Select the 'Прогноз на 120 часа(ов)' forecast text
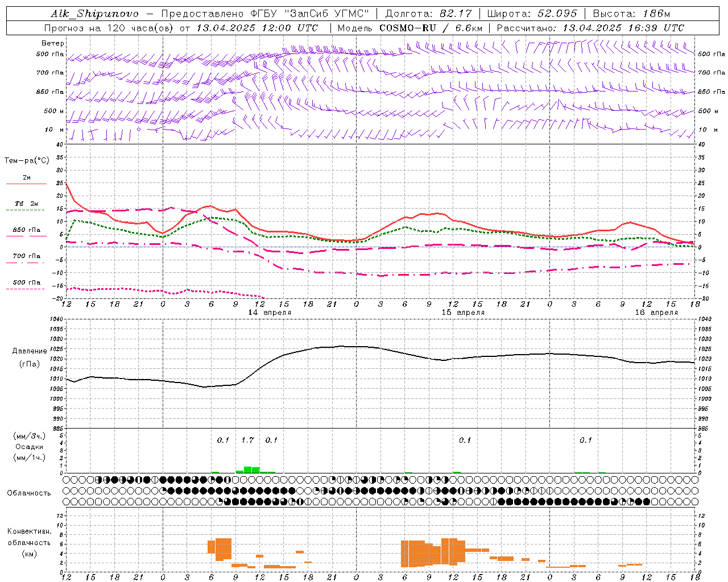Image resolution: width=728 pixels, height=582 pixels. 110,28
